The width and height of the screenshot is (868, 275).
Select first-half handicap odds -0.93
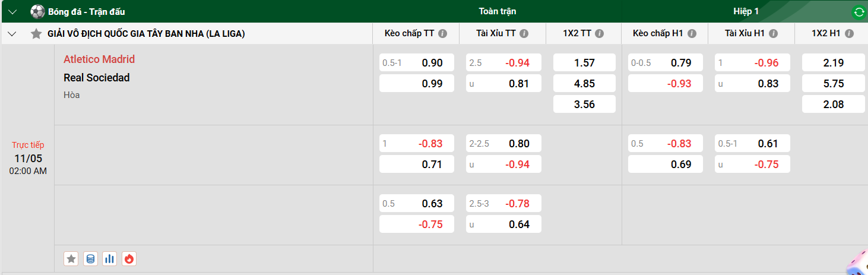click(666, 83)
